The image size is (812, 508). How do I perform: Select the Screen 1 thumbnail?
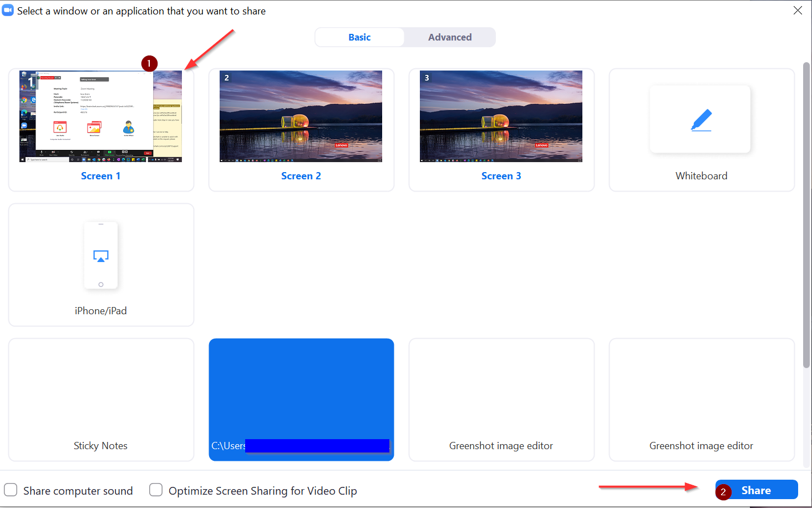(100, 116)
